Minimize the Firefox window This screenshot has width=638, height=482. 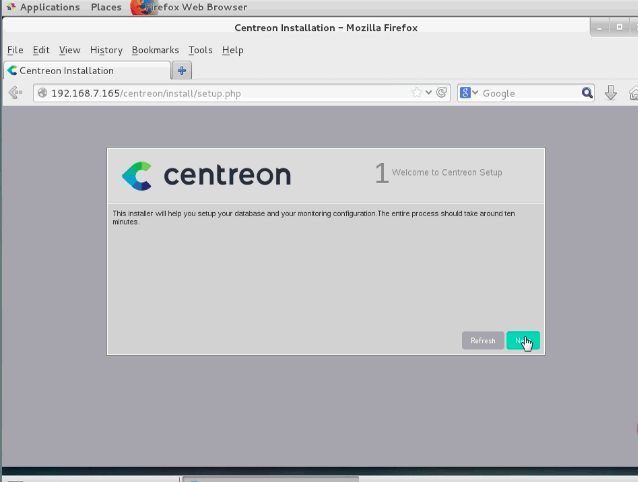click(599, 28)
